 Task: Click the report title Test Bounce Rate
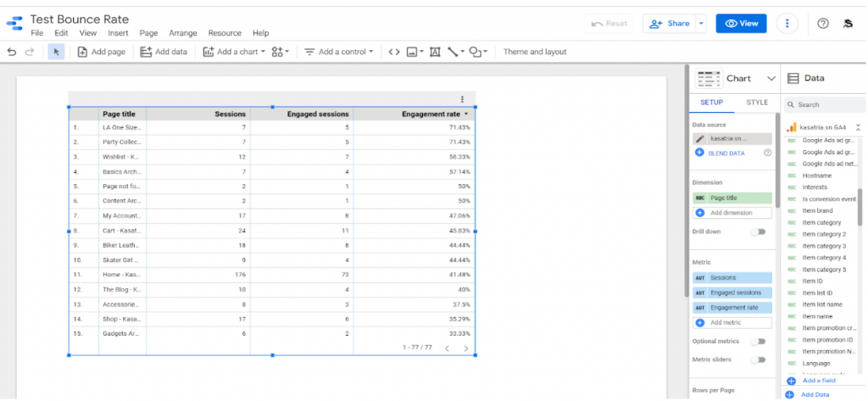click(80, 19)
